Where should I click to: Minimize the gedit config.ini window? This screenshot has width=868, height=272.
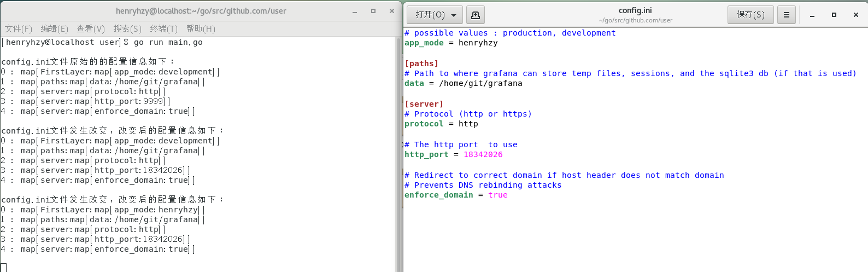tap(812, 15)
